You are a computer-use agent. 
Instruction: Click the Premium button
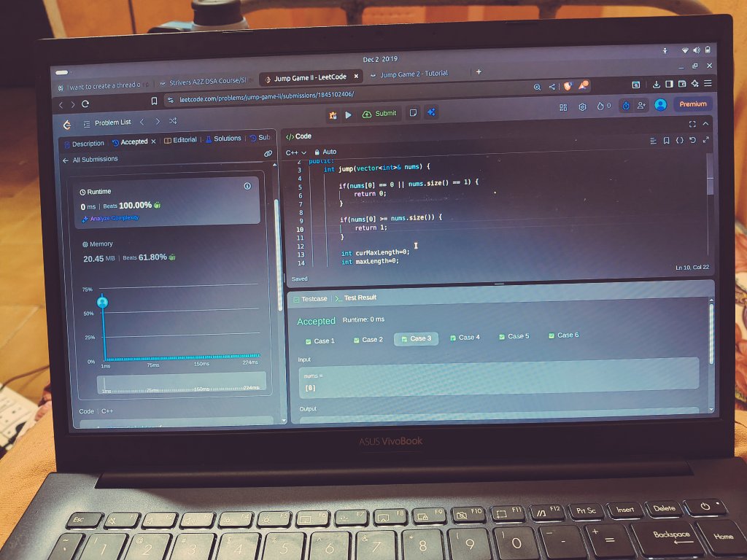(693, 104)
